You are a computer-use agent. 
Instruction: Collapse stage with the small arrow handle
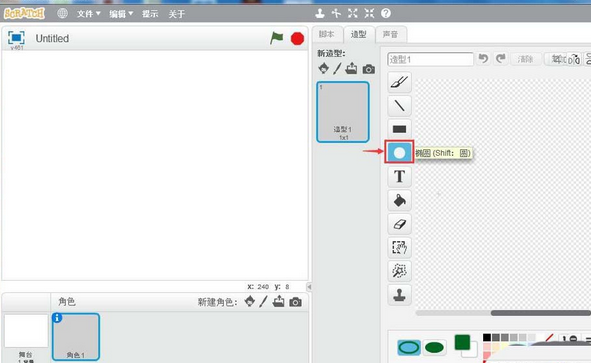click(309, 287)
